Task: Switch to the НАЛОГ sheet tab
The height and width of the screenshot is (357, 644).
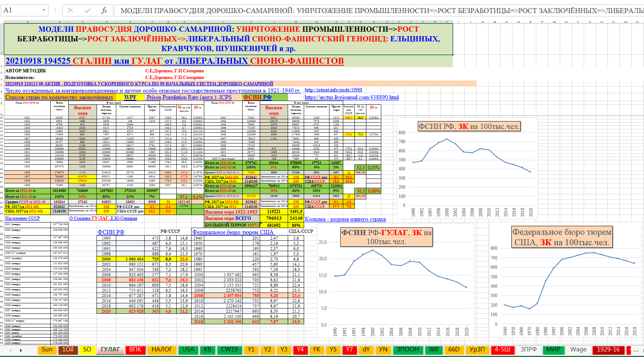Action: tap(161, 350)
